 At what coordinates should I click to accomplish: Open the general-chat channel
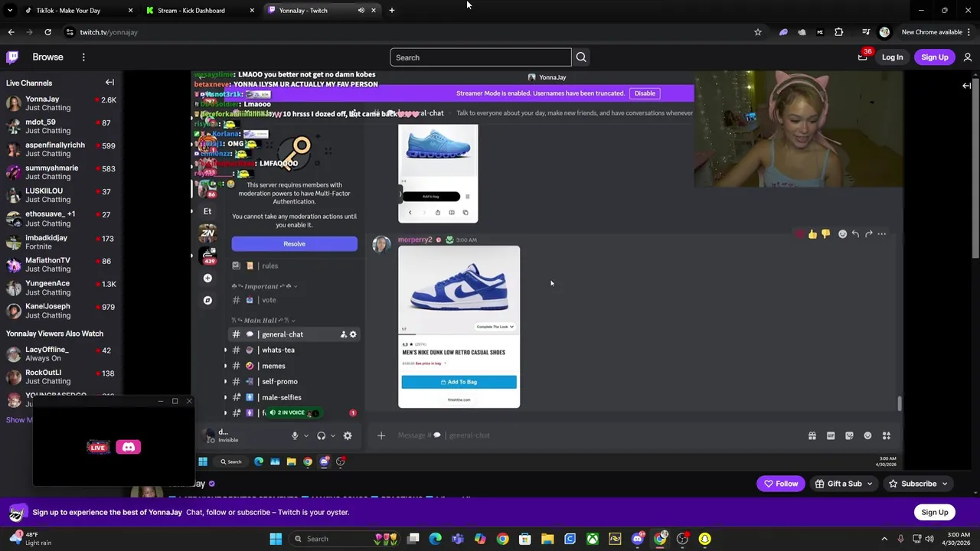point(295,334)
